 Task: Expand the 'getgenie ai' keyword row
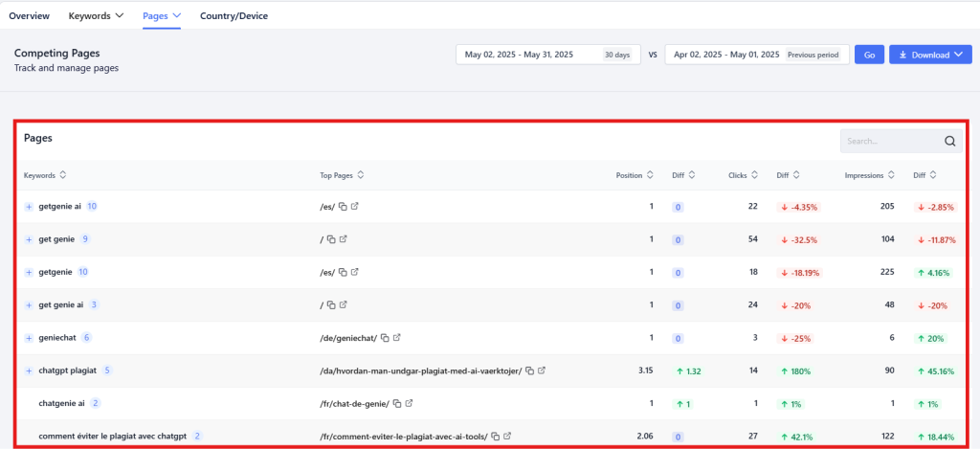(29, 207)
